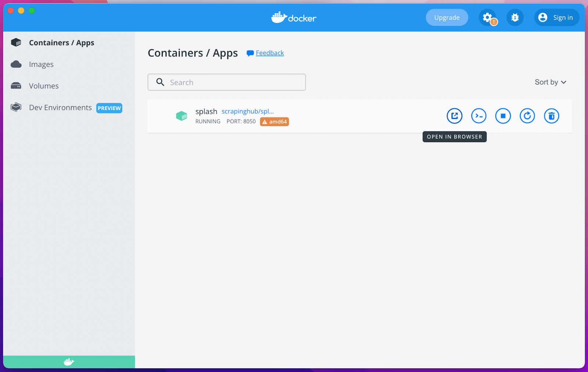The image size is (588, 372).
Task: Go to Containers / Apps section
Action: [61, 43]
